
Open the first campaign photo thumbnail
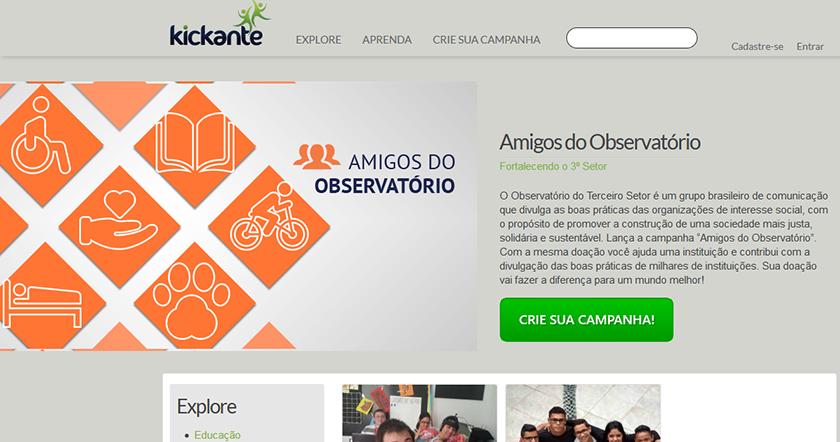tap(419, 413)
